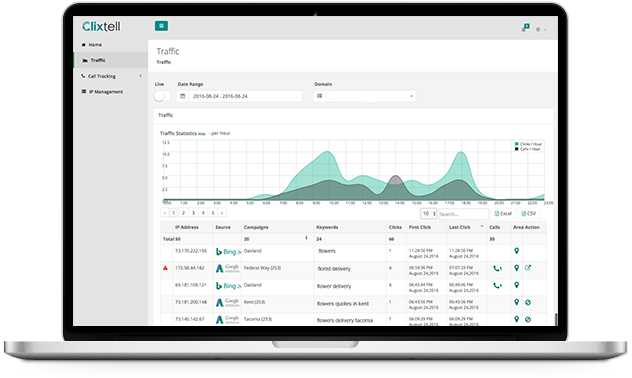
Task: Sort by the Calls column header
Action: [x=495, y=227]
